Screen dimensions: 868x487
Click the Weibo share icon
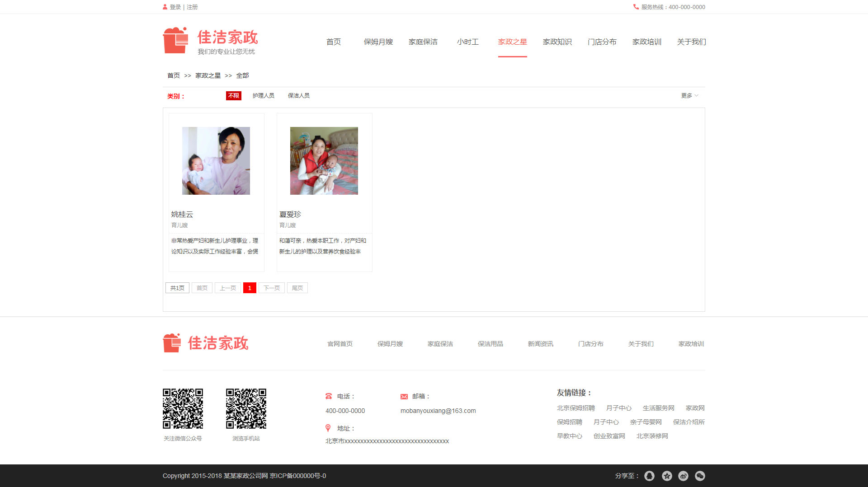click(x=683, y=476)
